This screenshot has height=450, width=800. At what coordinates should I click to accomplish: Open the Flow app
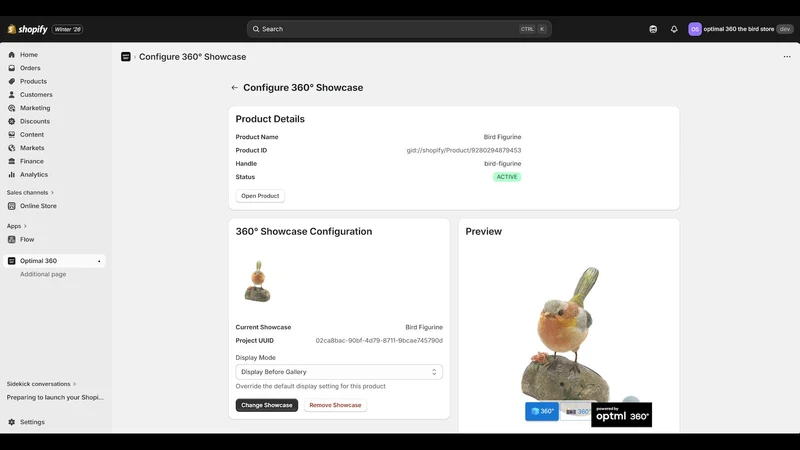click(27, 239)
